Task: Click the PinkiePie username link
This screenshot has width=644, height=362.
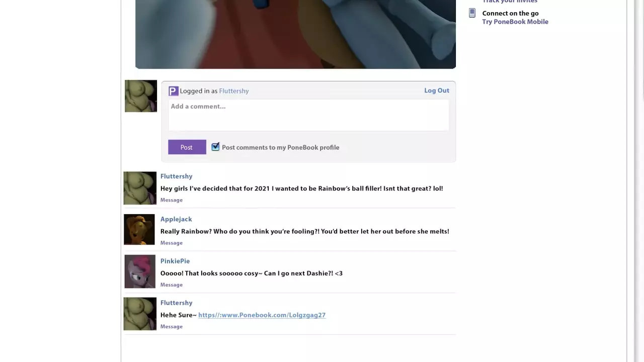Action: tap(175, 261)
